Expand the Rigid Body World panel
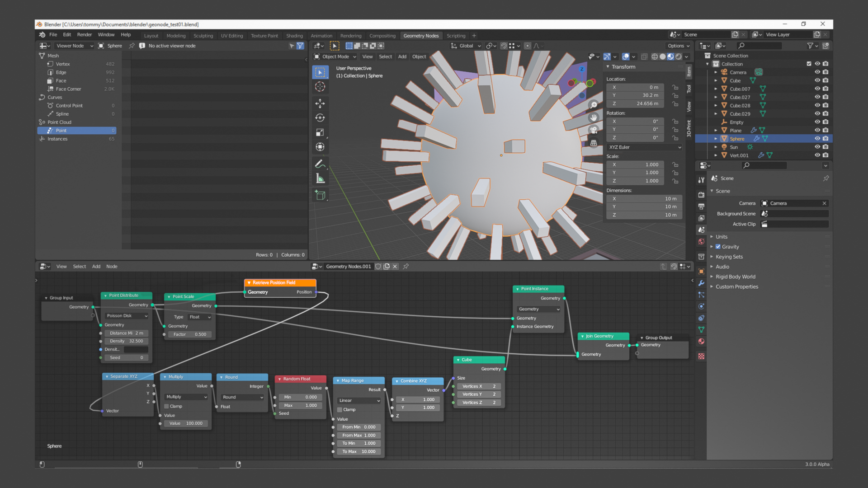Screen dimensions: 868x488 point(736,277)
